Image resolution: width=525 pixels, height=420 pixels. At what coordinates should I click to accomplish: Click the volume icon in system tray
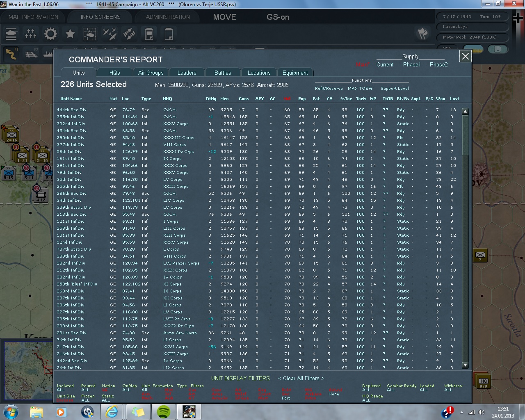coord(482,412)
